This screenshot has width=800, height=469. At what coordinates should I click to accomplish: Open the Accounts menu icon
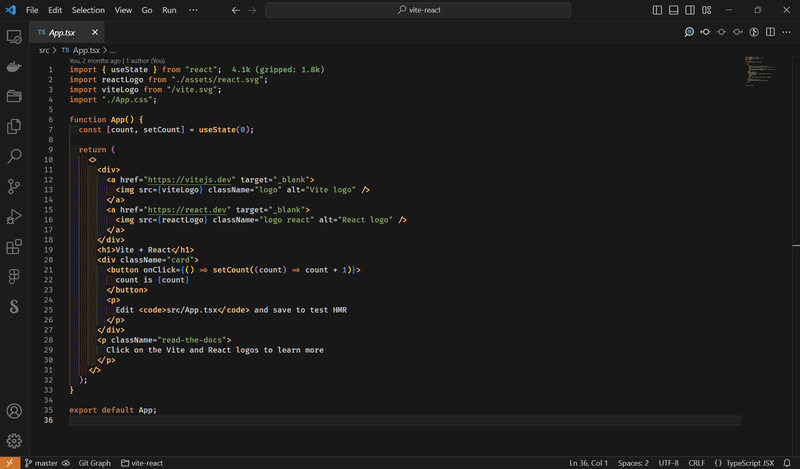[x=14, y=411]
